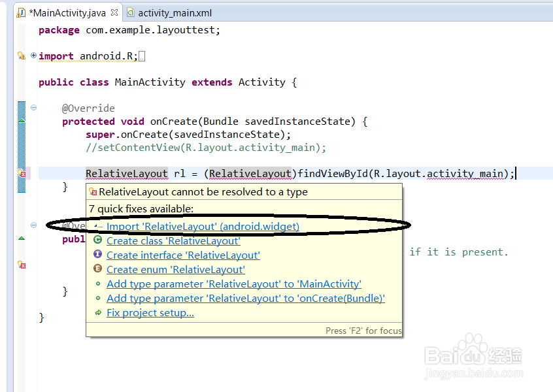This screenshot has width=553, height=392.
Task: Click 'super.onCreate(savedInstanceState);' line
Action: click(188, 135)
